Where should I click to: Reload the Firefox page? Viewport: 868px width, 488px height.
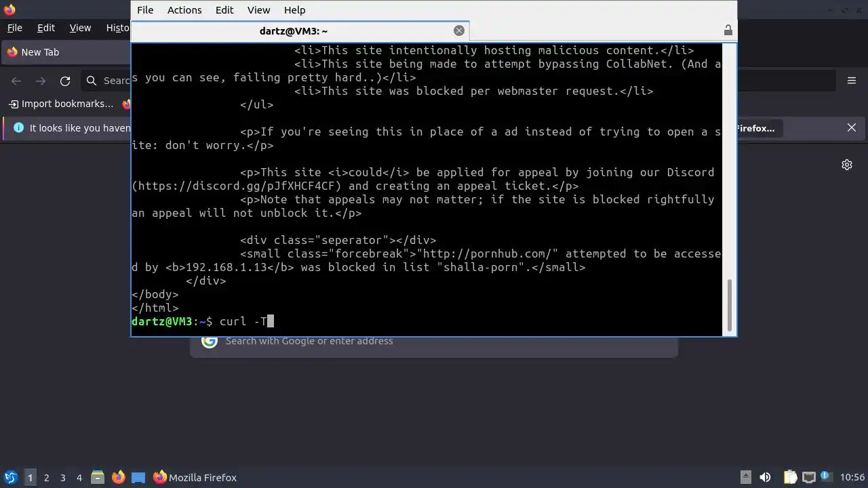tap(65, 81)
